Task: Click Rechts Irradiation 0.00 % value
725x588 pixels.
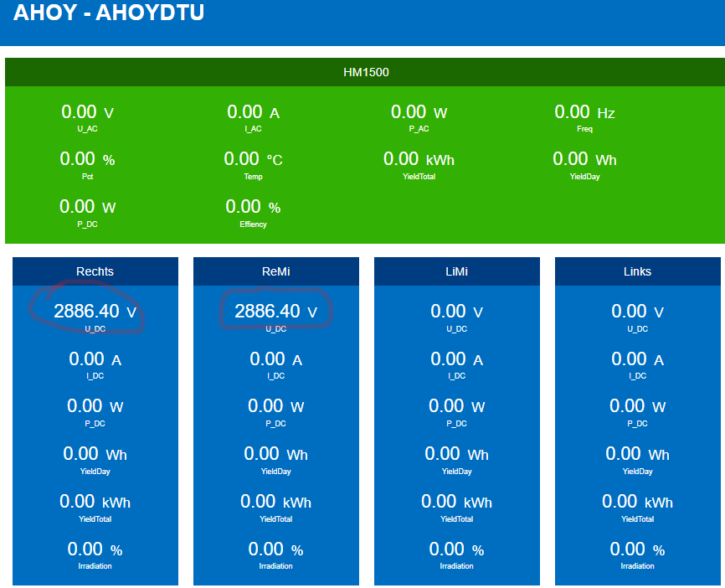Action: pos(95,549)
